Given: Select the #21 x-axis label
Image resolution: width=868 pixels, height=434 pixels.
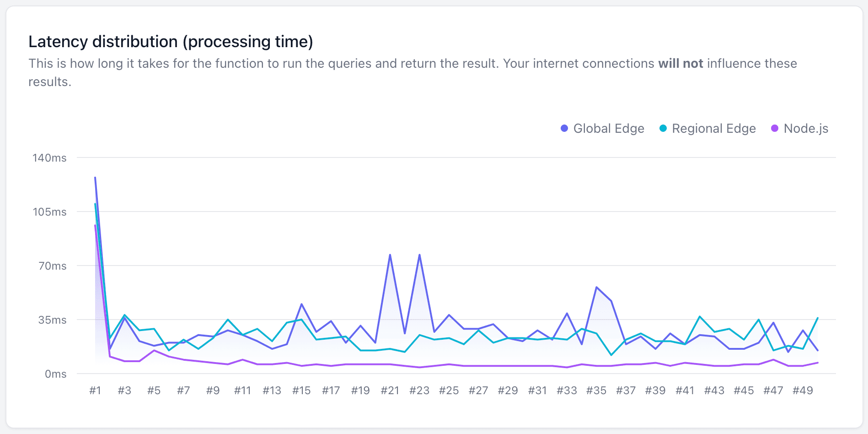Looking at the screenshot, I should [390, 391].
